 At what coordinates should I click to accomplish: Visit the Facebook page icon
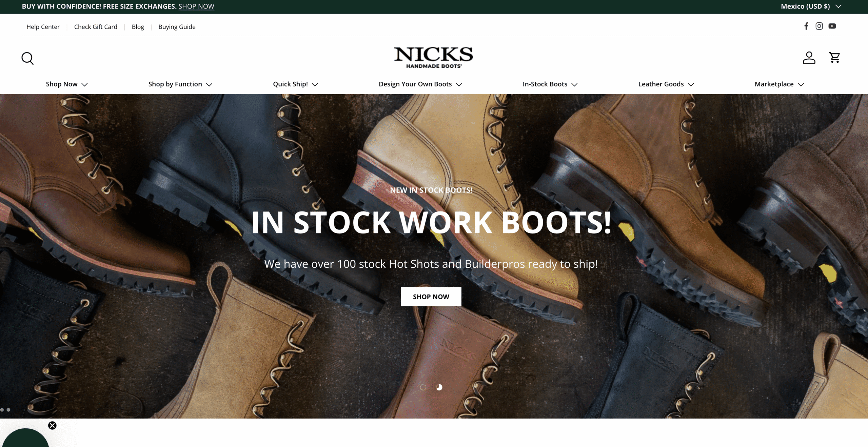coord(806,26)
